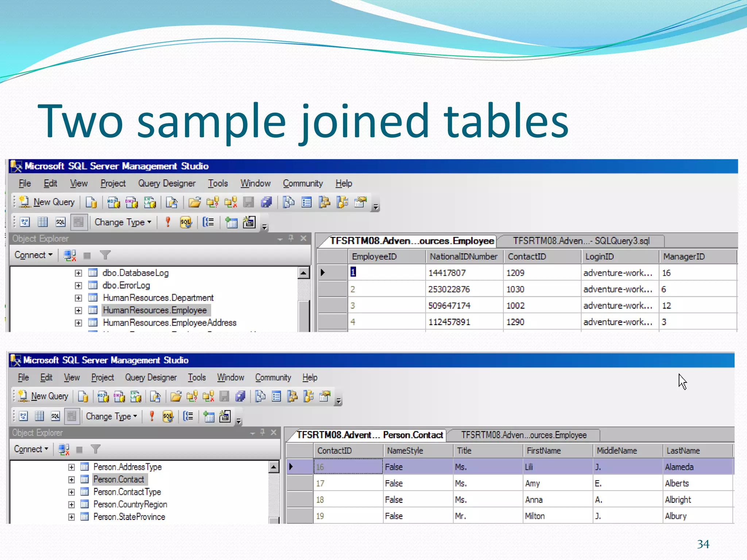747x560 pixels.
Task: Expand the Person.ContactType node
Action: coord(71,492)
